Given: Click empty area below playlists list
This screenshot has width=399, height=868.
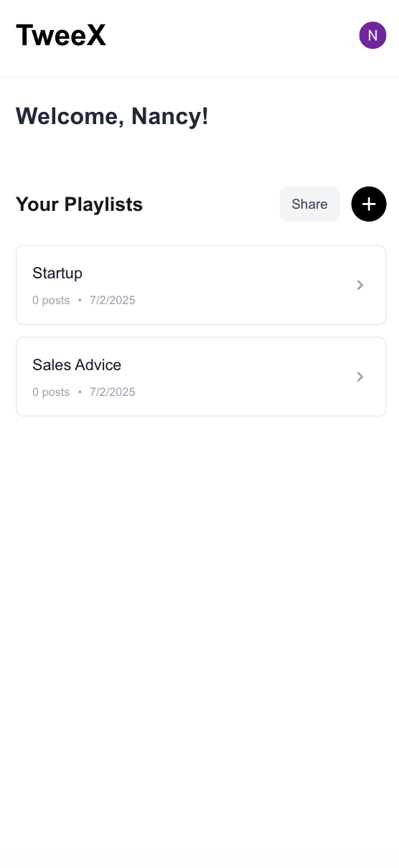Looking at the screenshot, I should pyautogui.click(x=199, y=631).
